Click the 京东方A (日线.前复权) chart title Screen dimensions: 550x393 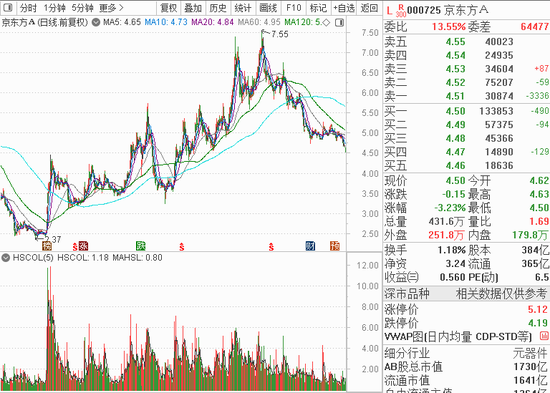pos(45,22)
